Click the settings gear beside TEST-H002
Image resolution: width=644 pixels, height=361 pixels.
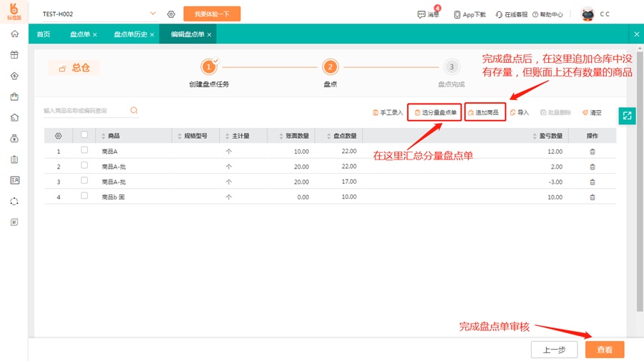click(171, 14)
